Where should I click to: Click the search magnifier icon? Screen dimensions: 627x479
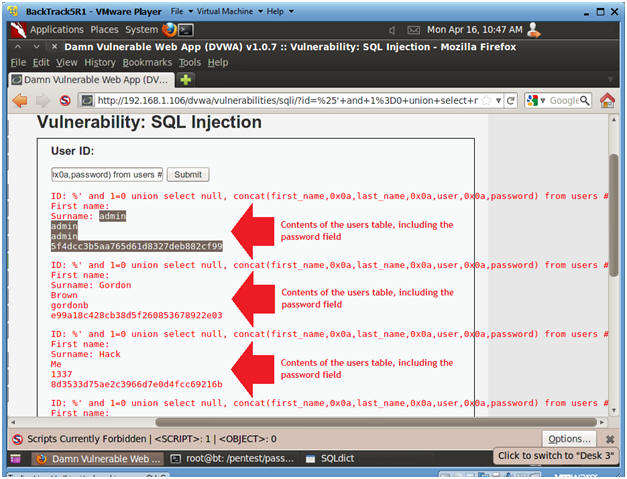(584, 100)
